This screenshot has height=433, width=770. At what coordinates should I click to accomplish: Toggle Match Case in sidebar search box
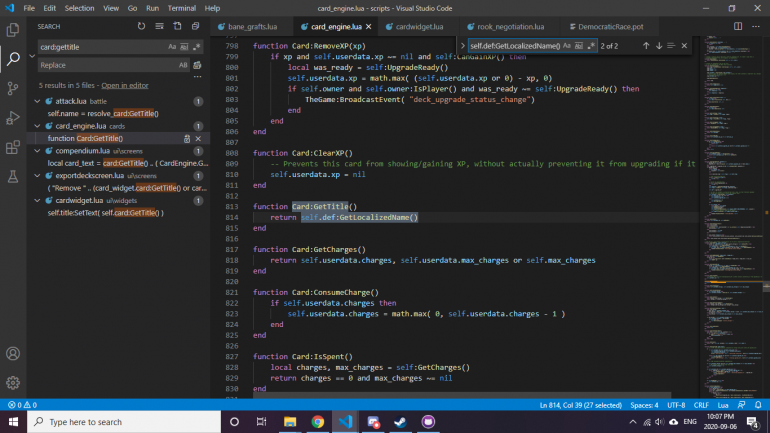(x=173, y=47)
